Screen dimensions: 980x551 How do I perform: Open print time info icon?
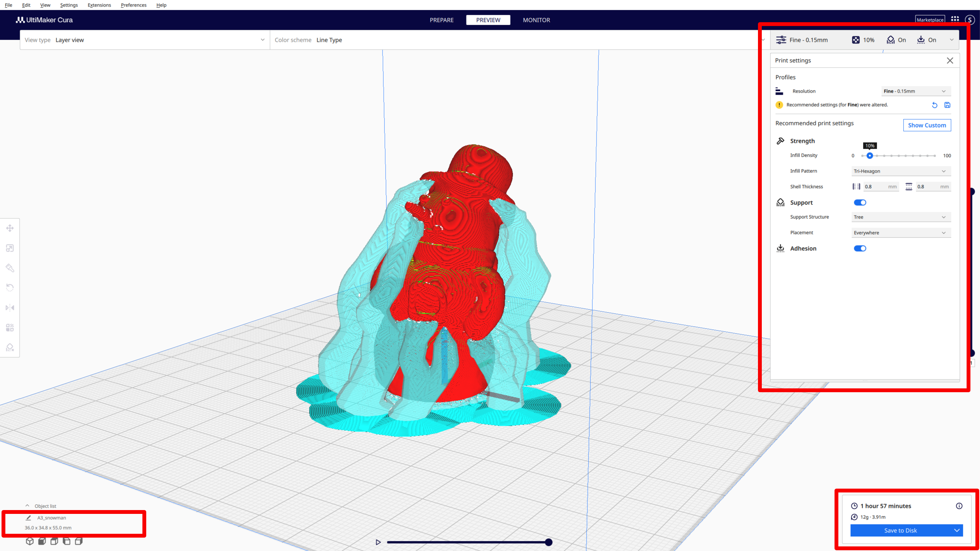(x=959, y=506)
